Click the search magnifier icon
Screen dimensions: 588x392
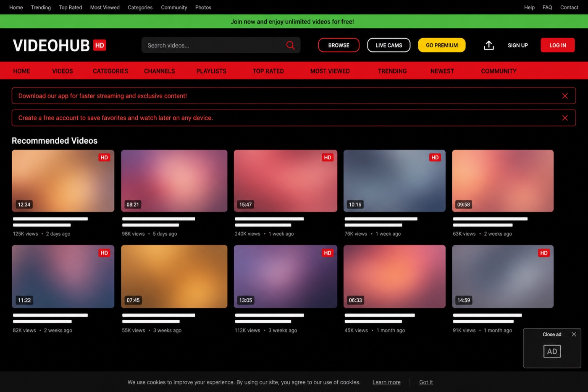tap(290, 45)
